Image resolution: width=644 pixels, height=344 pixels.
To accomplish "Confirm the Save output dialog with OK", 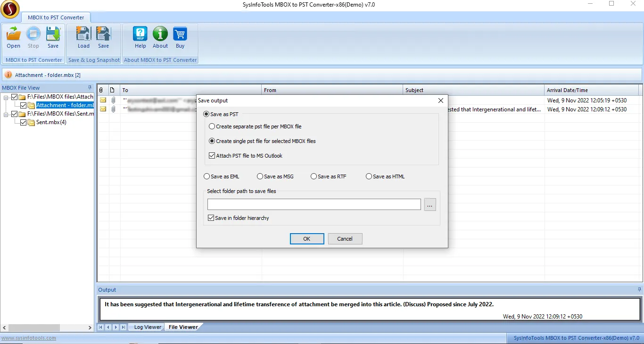I will point(307,239).
